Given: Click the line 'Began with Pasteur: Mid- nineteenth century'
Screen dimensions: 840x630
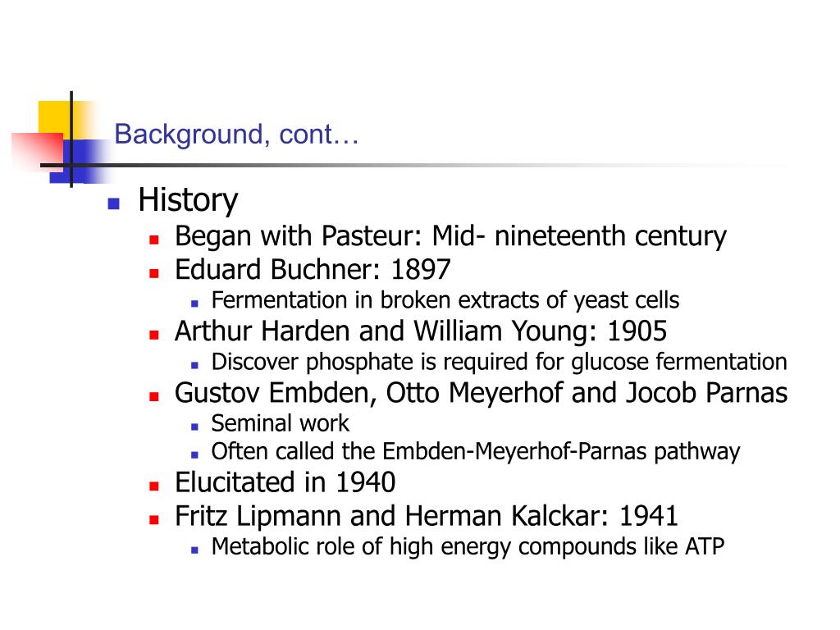Looking at the screenshot, I should [450, 237].
